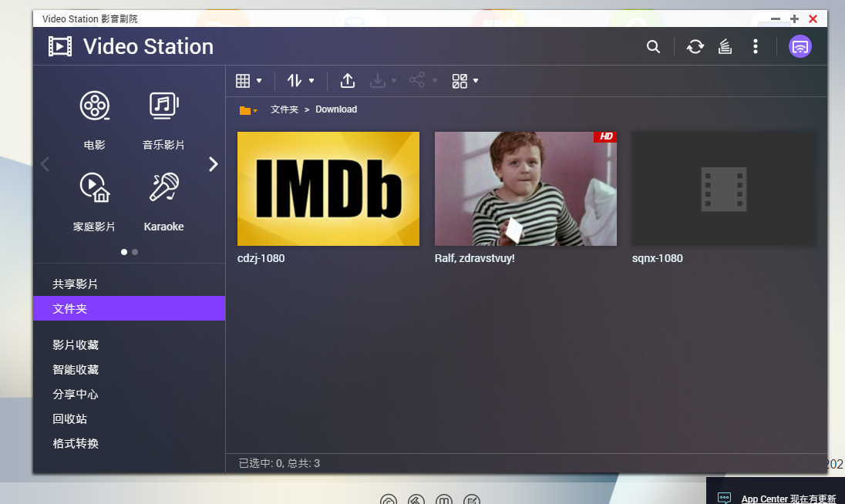The height and width of the screenshot is (504, 845).
Task: Select the Ralf, zdravstvuy! video thumbnail
Action: pyautogui.click(x=526, y=189)
